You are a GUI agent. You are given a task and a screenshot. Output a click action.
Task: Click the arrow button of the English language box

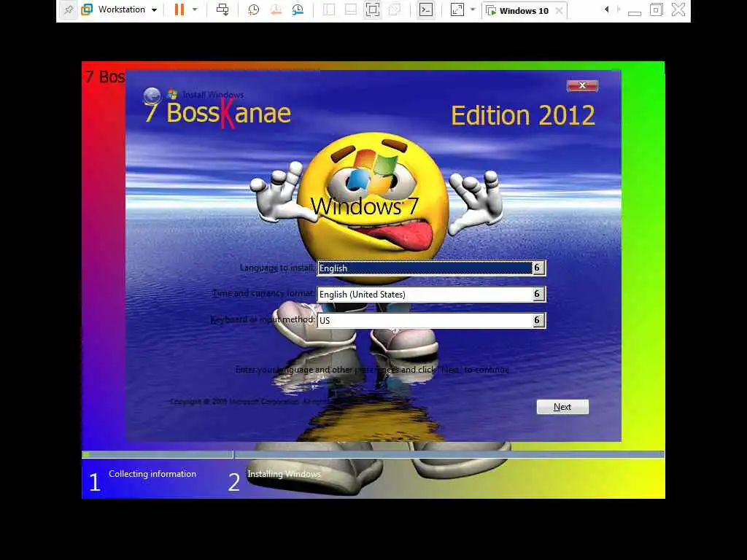tap(538, 268)
